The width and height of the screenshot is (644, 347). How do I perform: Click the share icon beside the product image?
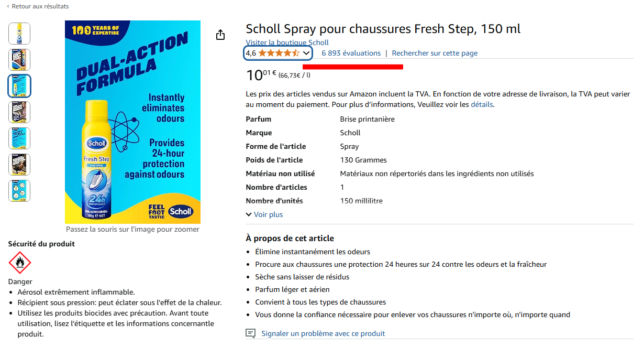tap(220, 35)
